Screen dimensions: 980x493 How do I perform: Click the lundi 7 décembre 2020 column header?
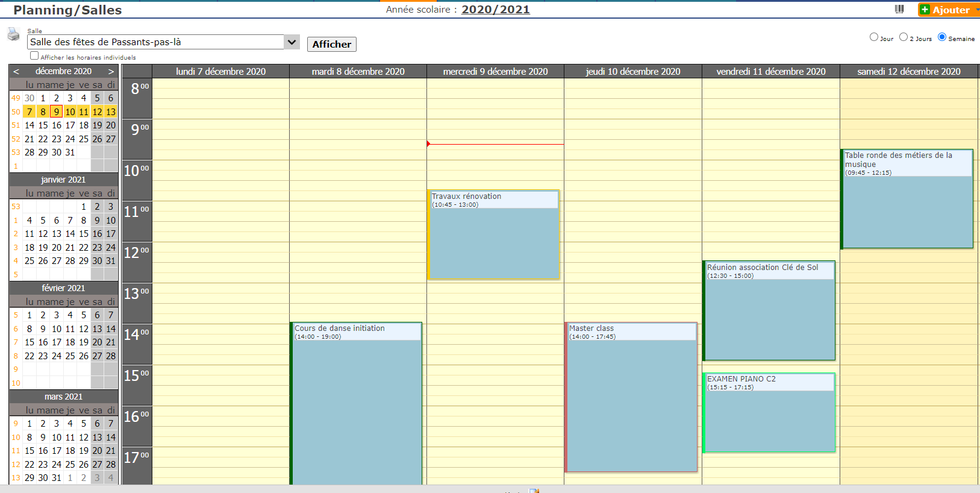coord(220,71)
